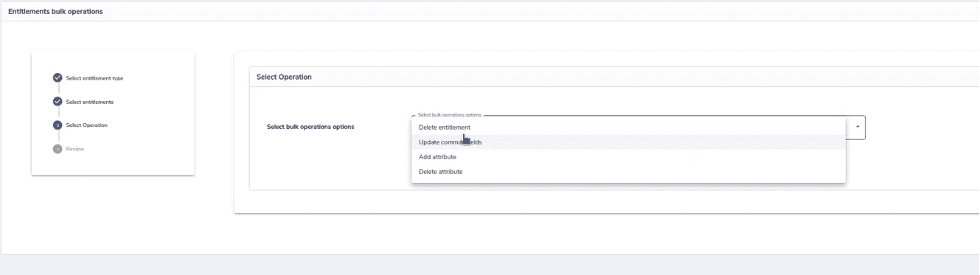Click step circle icon beside Select Operation

pos(58,125)
